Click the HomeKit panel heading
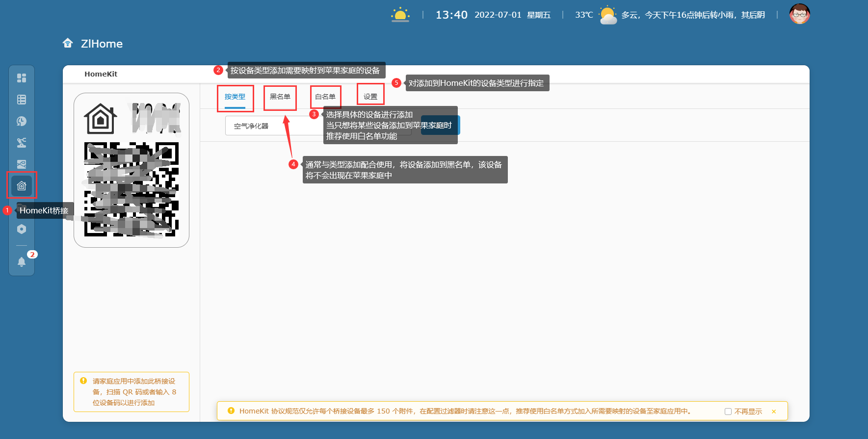 [101, 74]
